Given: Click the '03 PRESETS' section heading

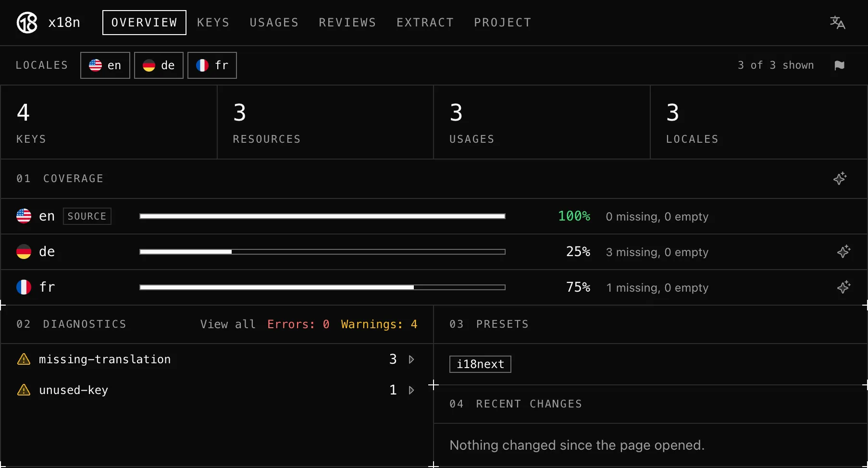Looking at the screenshot, I should click(x=489, y=324).
